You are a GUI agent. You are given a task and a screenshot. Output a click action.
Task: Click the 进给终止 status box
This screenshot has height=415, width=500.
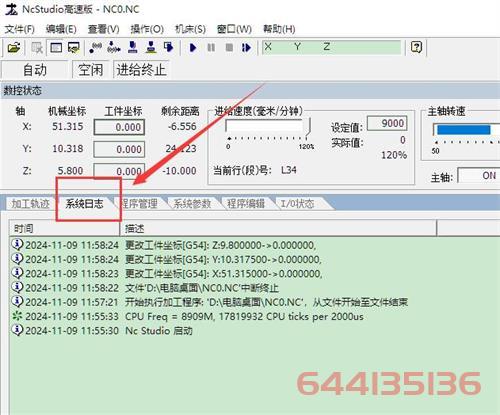pos(141,70)
